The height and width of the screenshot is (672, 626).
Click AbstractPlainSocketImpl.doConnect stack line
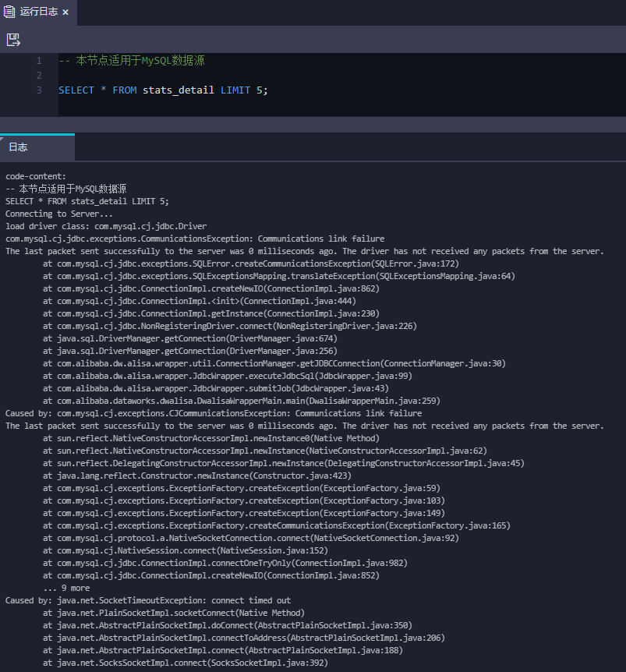(228, 625)
